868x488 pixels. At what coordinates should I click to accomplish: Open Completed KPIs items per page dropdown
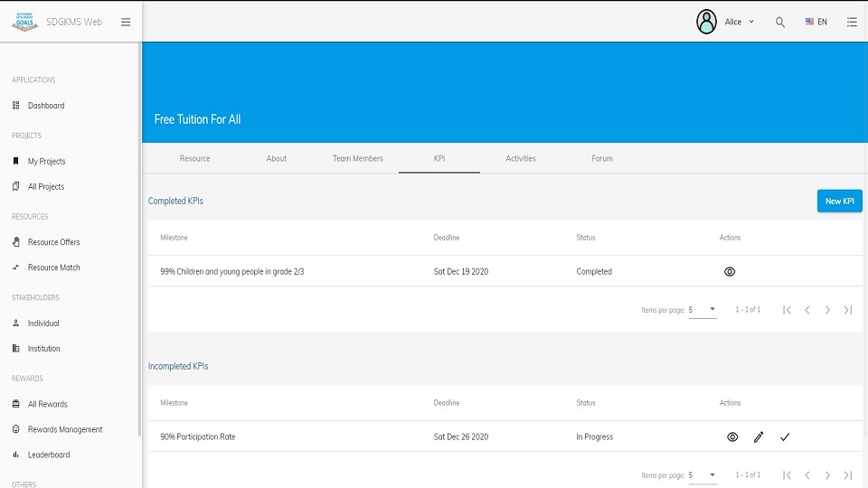click(703, 310)
